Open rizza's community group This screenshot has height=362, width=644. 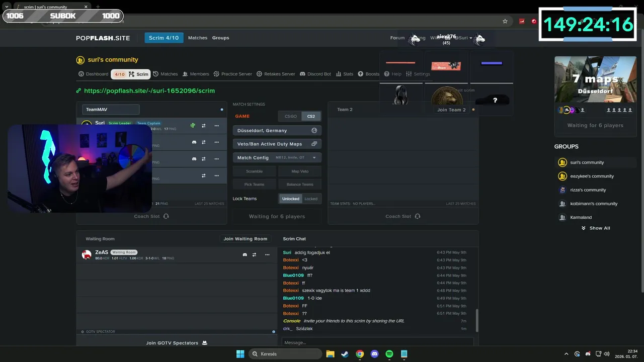point(588,190)
